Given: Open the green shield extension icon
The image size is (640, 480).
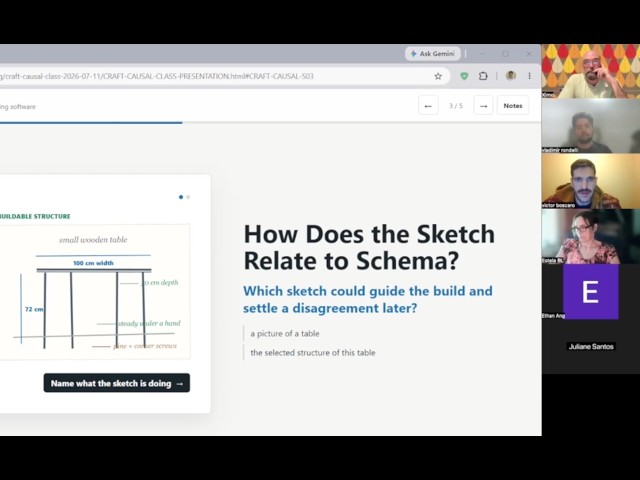Looking at the screenshot, I should tap(464, 76).
